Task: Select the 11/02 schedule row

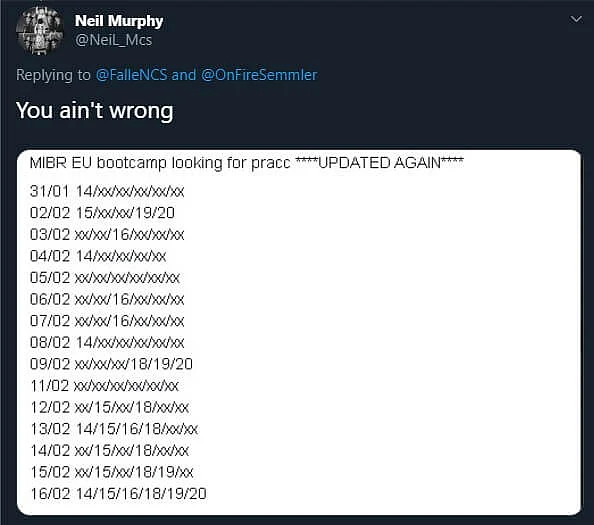Action: (x=104, y=386)
